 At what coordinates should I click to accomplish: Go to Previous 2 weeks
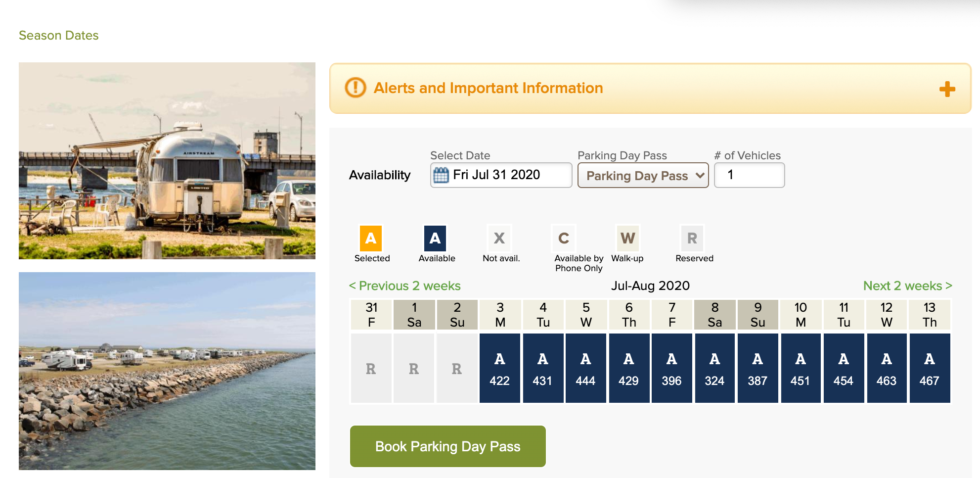404,286
